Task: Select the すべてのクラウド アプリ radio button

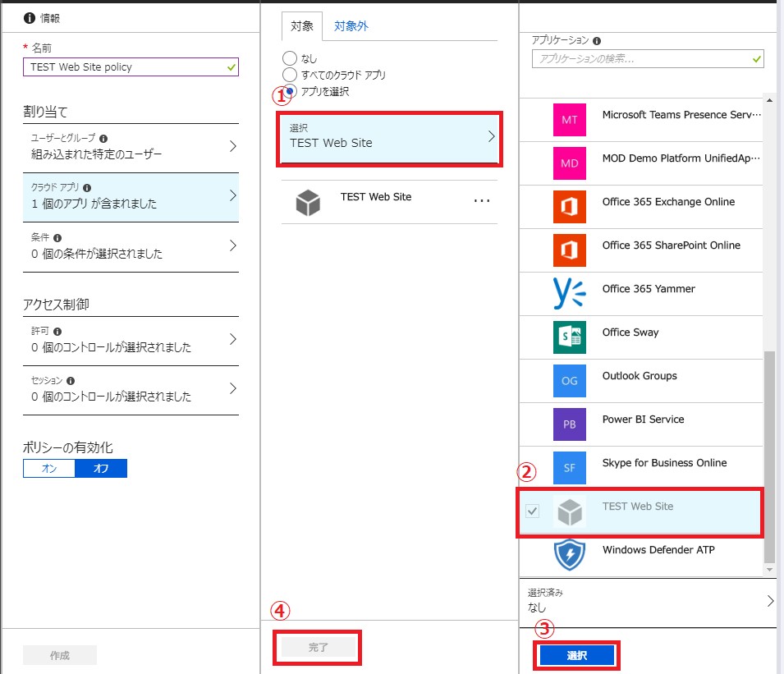Action: (290, 75)
